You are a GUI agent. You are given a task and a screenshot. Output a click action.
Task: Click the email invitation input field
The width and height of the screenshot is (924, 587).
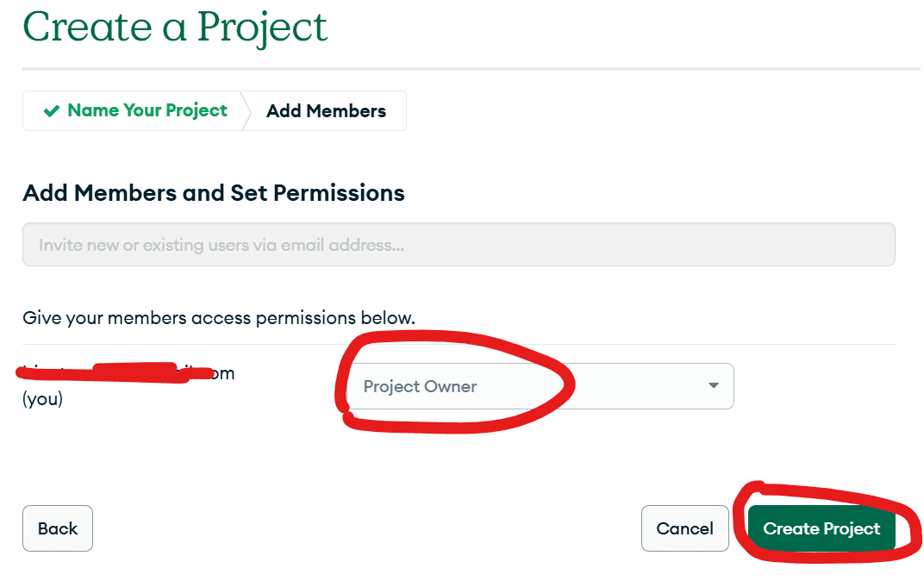[x=459, y=244]
